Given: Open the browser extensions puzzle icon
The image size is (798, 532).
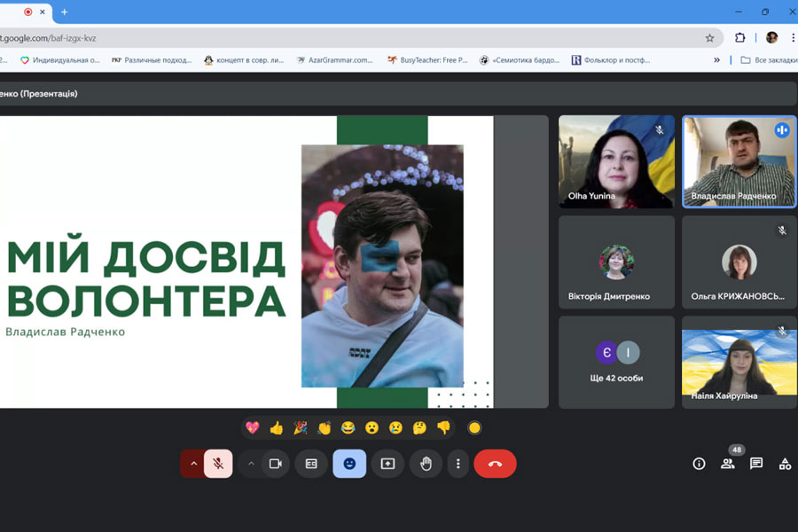Looking at the screenshot, I should (x=740, y=37).
